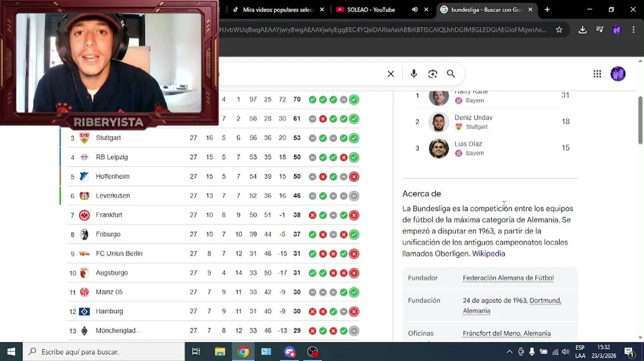Open the Augsburgo team row
Viewport: 644px width, 361px height.
click(x=214, y=273)
